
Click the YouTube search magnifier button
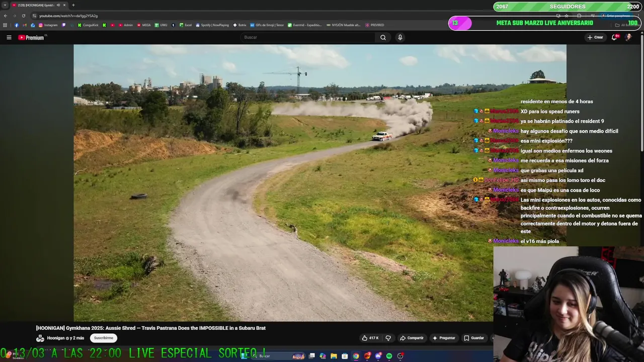[383, 37]
